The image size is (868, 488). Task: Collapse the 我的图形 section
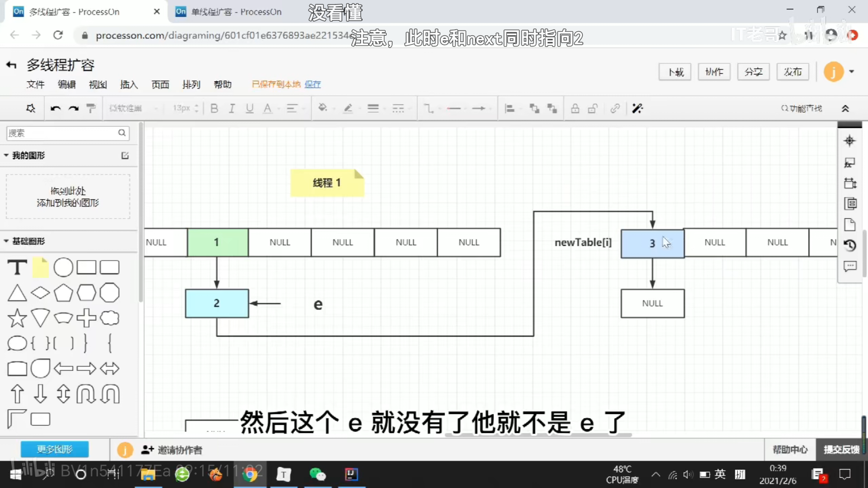(6, 155)
